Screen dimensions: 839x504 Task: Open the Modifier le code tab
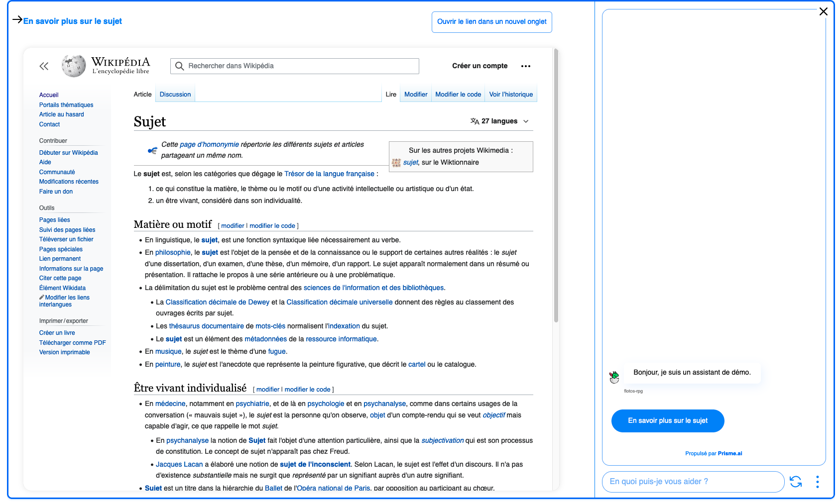pyautogui.click(x=458, y=95)
